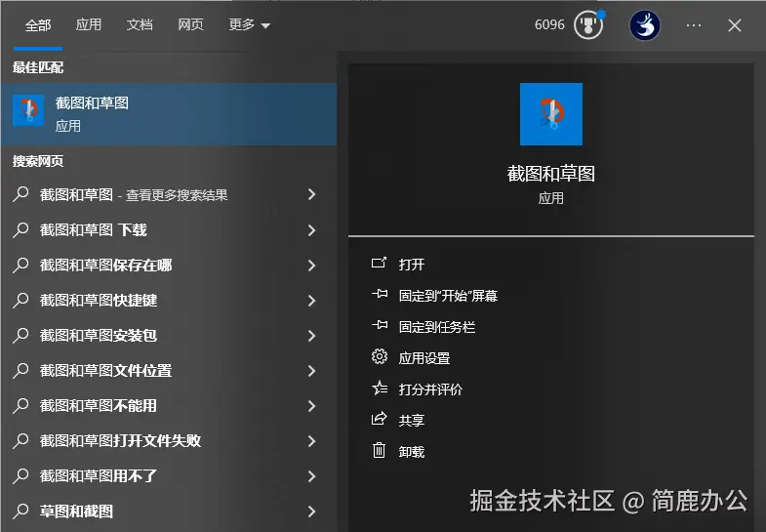
Task: Switch to the 全部 tab
Action: tap(38, 25)
